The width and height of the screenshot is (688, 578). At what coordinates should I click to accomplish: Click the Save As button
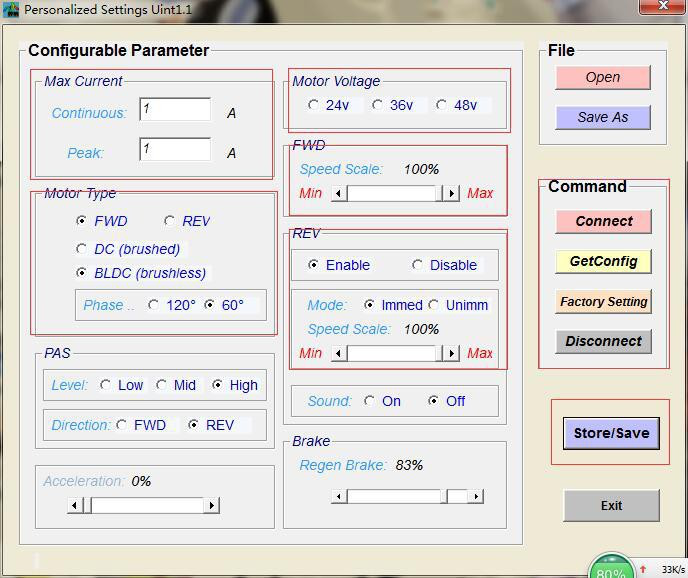602,117
